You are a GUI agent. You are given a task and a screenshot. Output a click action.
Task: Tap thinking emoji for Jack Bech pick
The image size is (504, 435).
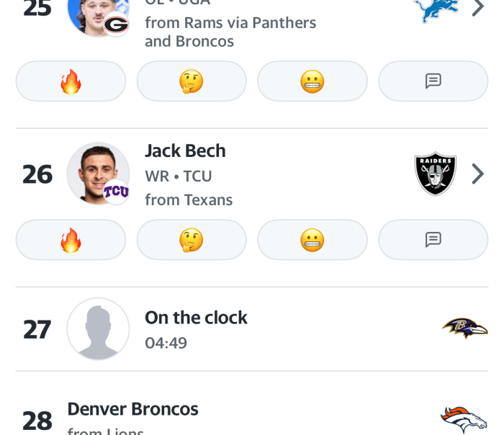click(192, 240)
